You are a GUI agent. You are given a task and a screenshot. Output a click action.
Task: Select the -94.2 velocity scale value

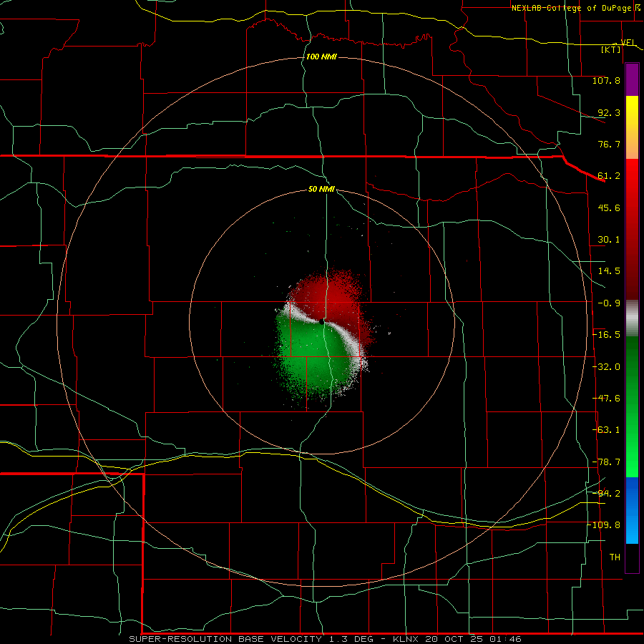coord(606,493)
